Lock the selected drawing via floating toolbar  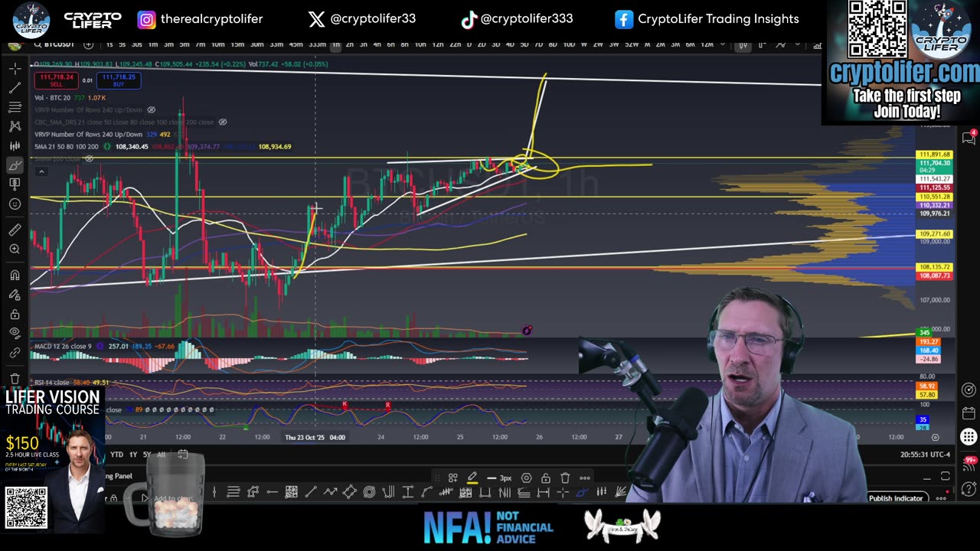(x=545, y=478)
